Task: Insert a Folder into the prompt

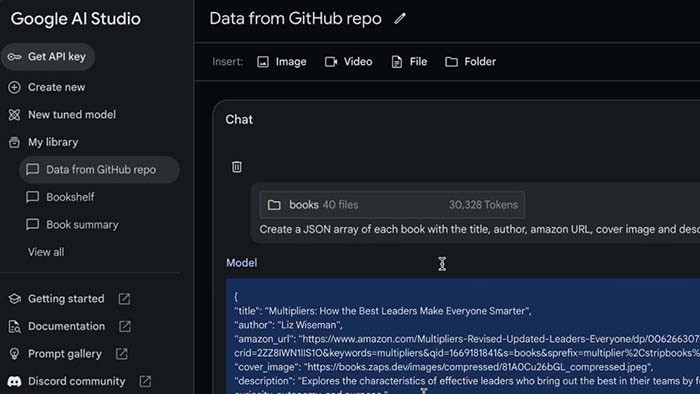Action: tap(470, 62)
